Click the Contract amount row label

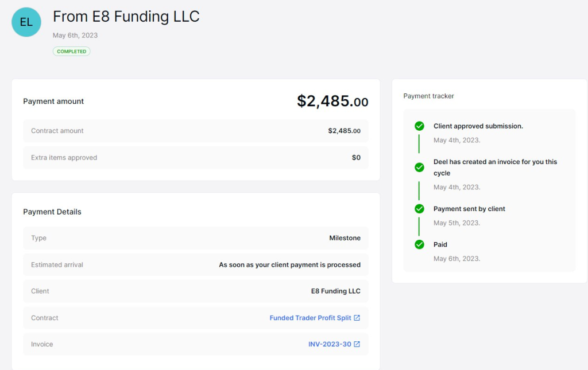pos(57,131)
